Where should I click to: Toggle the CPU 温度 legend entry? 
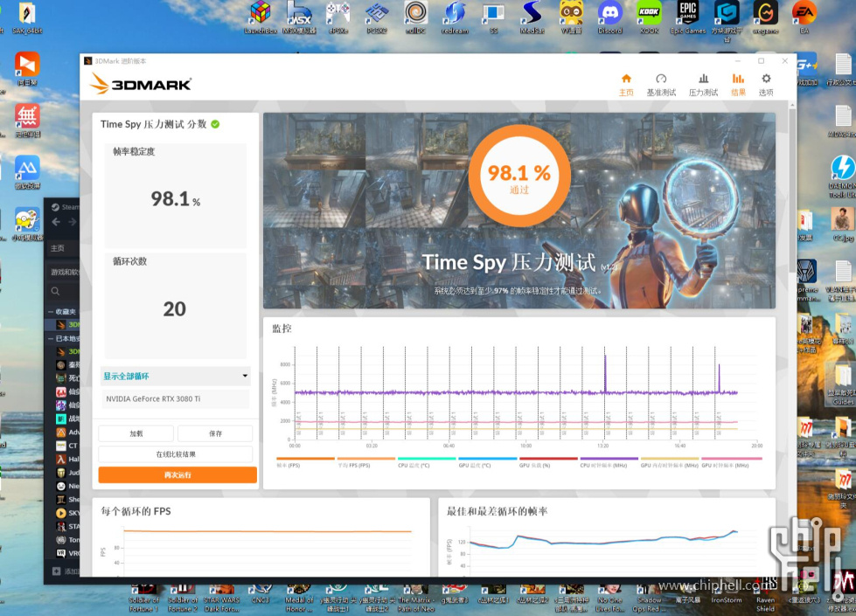(x=427, y=462)
